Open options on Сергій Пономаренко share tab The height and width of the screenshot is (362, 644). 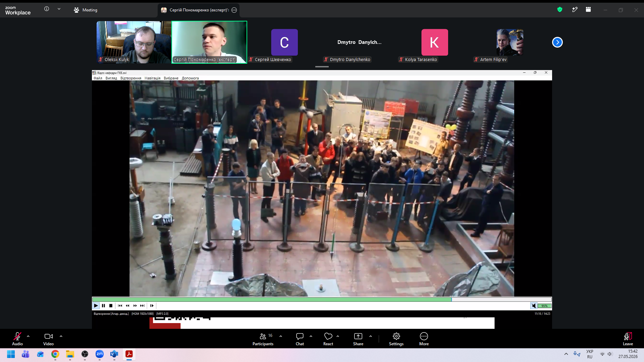pyautogui.click(x=234, y=10)
